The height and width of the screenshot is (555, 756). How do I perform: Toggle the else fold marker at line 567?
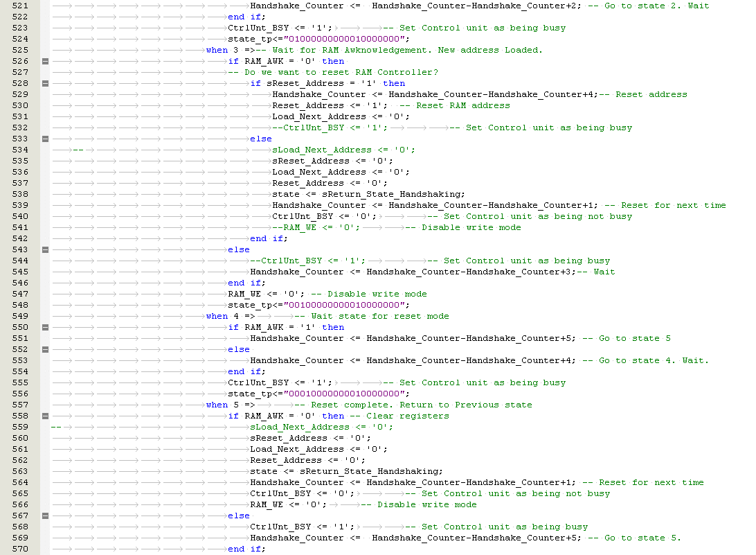tap(46, 516)
